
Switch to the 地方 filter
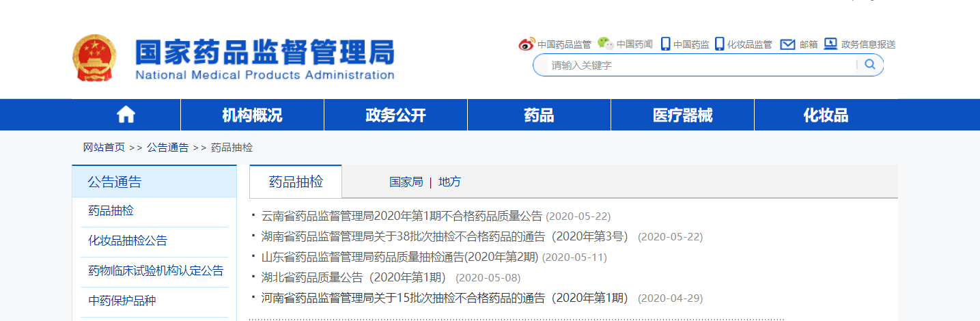(449, 182)
